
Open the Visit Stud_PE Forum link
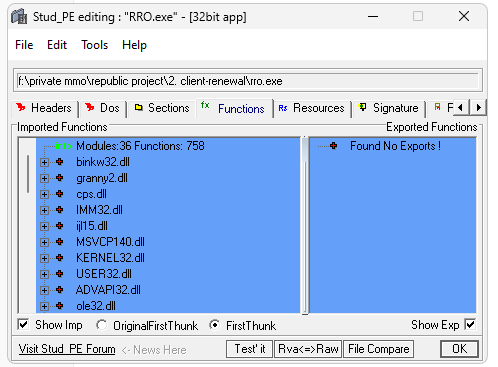click(67, 349)
